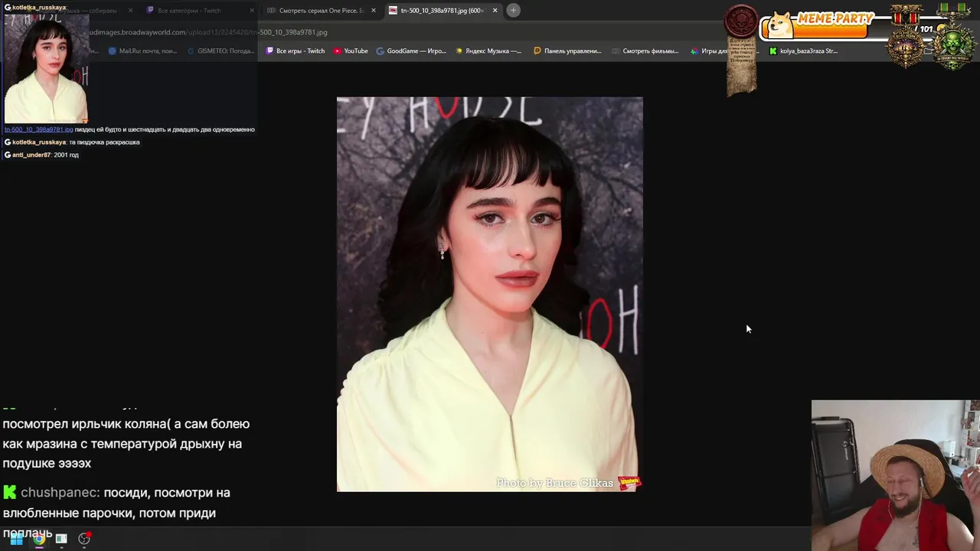Viewport: 980px width, 551px height.
Task: Click the Kick favicon on kolya_baza3raza bookmark
Action: click(x=773, y=51)
